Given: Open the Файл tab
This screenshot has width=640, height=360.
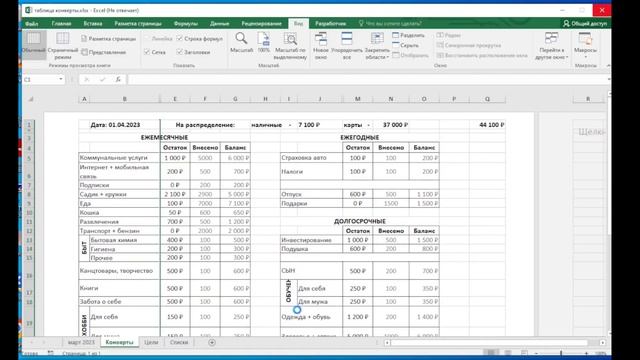Looking at the screenshot, I should (x=31, y=24).
